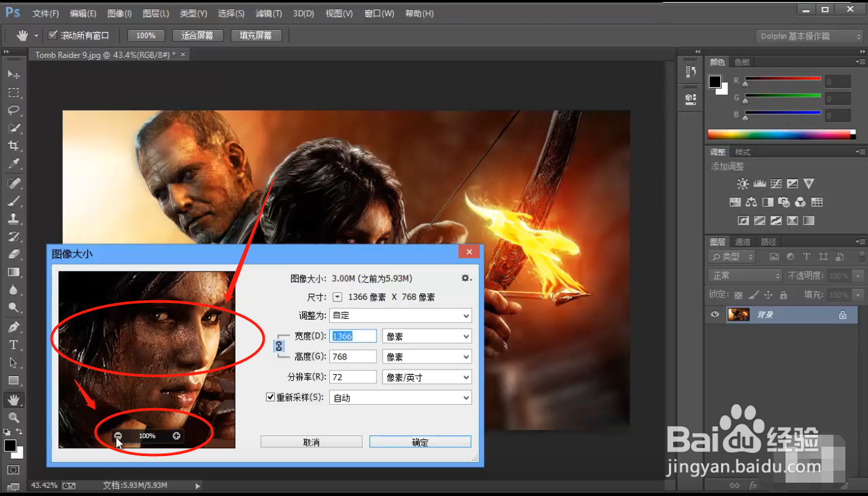Select the Gradient tool
Viewport: 868px width, 496px height.
(13, 272)
